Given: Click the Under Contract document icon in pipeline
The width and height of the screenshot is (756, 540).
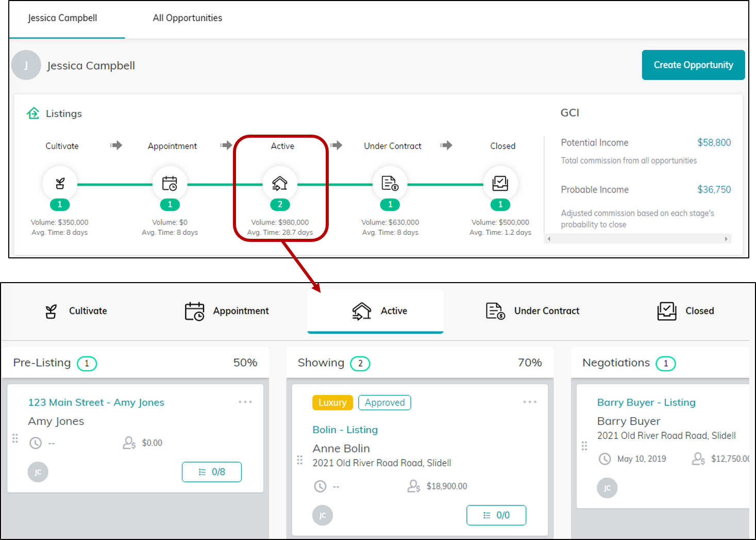Looking at the screenshot, I should click(390, 183).
